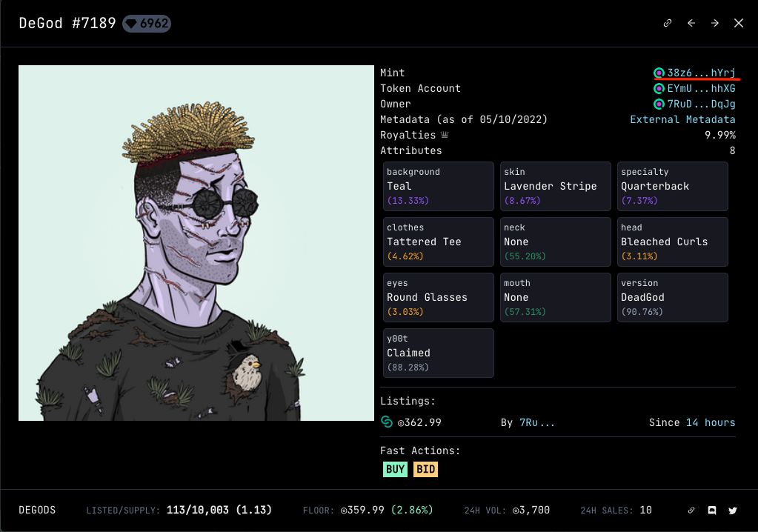The width and height of the screenshot is (758, 532).
Task: Click the DeGod NFT artwork image
Action: 196,243
